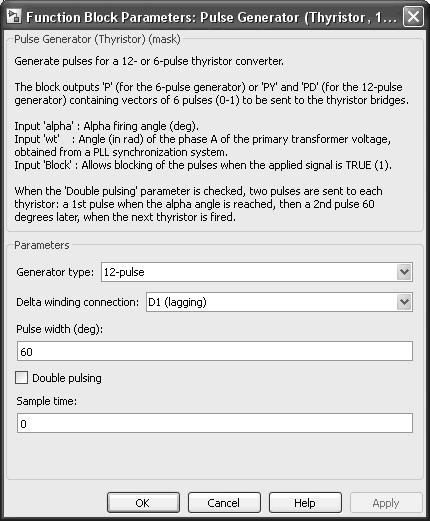Close the Function Block Parameters dialog
Viewport: 430px width, 521px height.
[x=413, y=17]
